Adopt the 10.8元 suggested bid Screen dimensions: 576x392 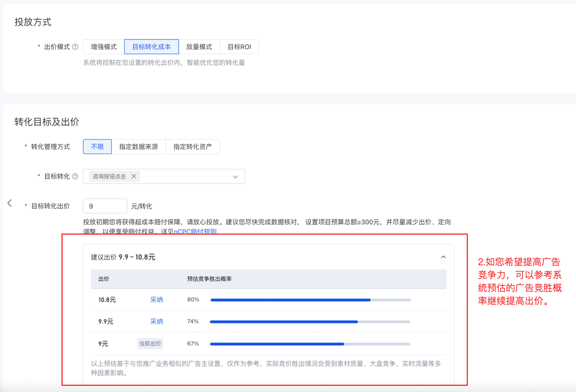tap(157, 300)
